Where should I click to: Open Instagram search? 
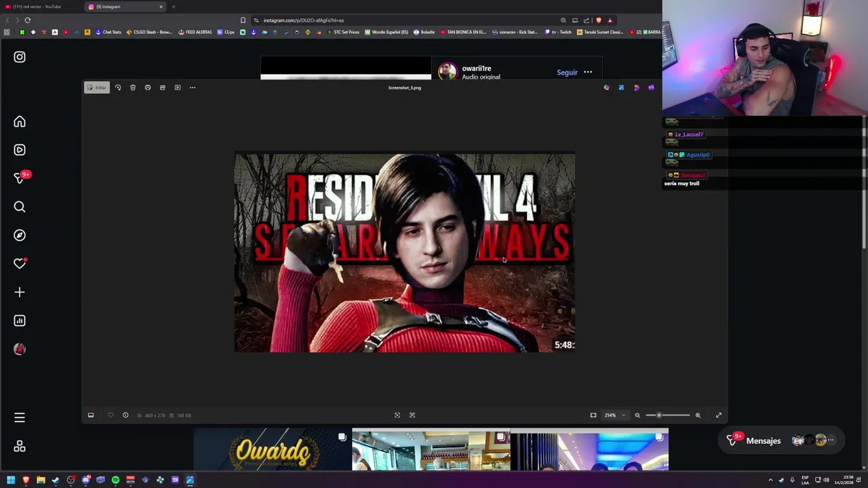pos(20,207)
